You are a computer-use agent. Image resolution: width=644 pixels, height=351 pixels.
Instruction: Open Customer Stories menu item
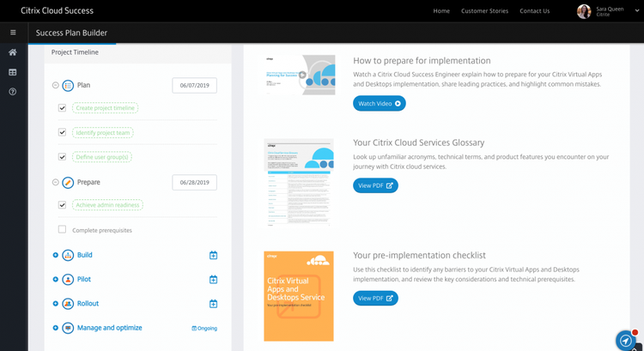tap(484, 11)
